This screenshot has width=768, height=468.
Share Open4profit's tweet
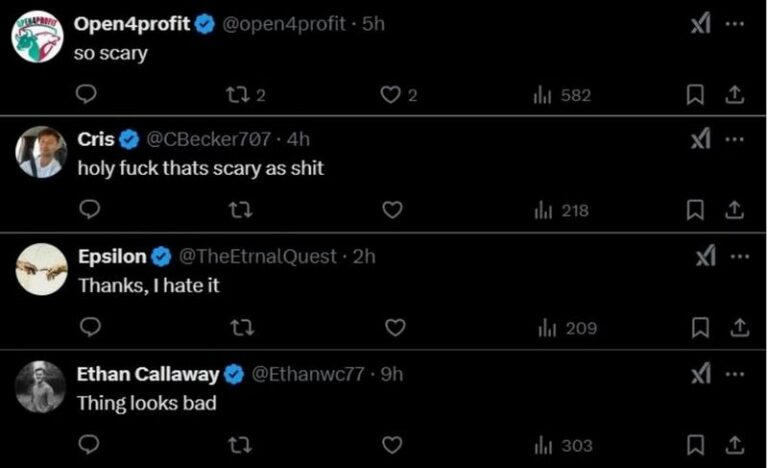click(x=733, y=95)
